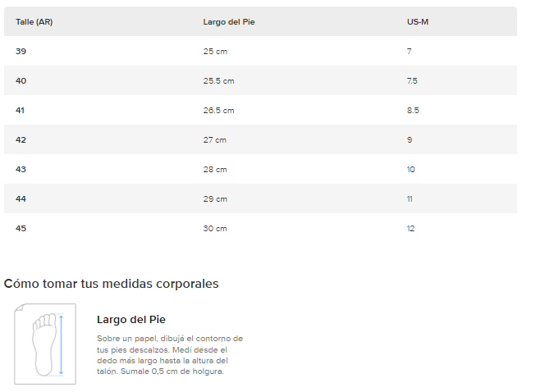This screenshot has height=392, width=536.
Task: Click the 'Talle (AR)' column header
Action: tap(34, 21)
